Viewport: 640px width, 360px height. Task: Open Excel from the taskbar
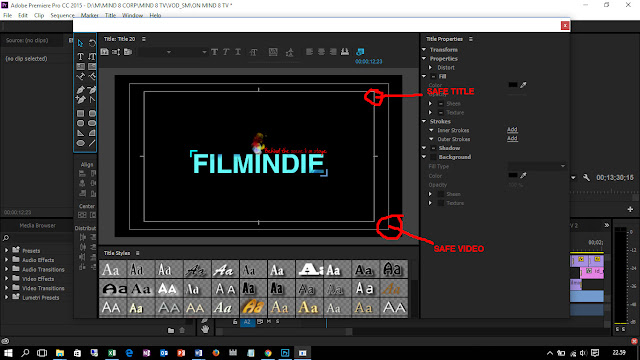(x=111, y=353)
